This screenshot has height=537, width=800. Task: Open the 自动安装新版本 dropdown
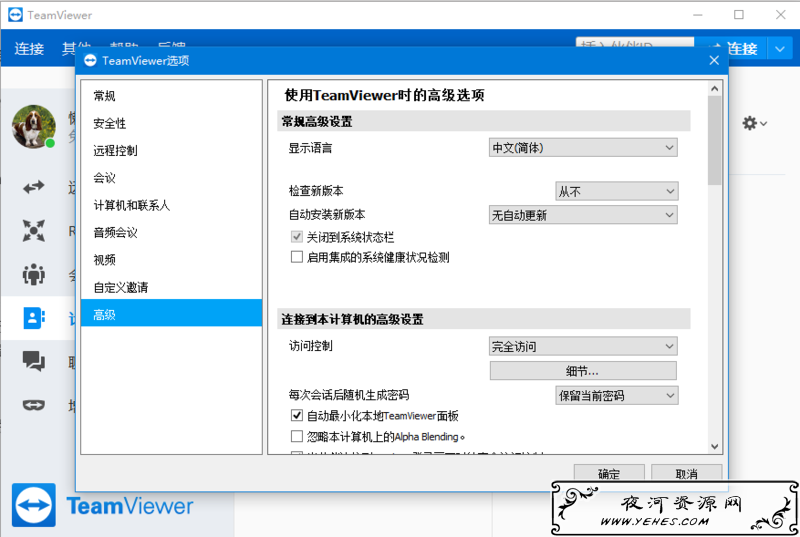coord(583,215)
